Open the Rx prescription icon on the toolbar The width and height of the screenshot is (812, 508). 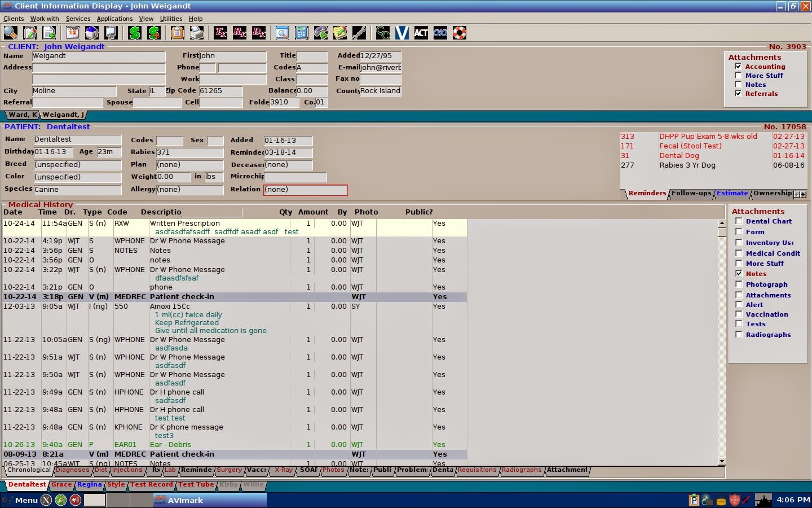tap(239, 33)
